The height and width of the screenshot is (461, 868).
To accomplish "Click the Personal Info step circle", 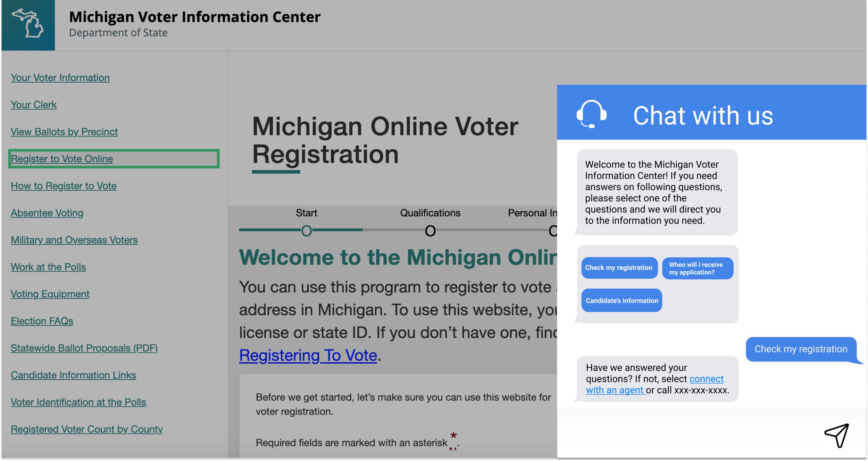I will [553, 231].
